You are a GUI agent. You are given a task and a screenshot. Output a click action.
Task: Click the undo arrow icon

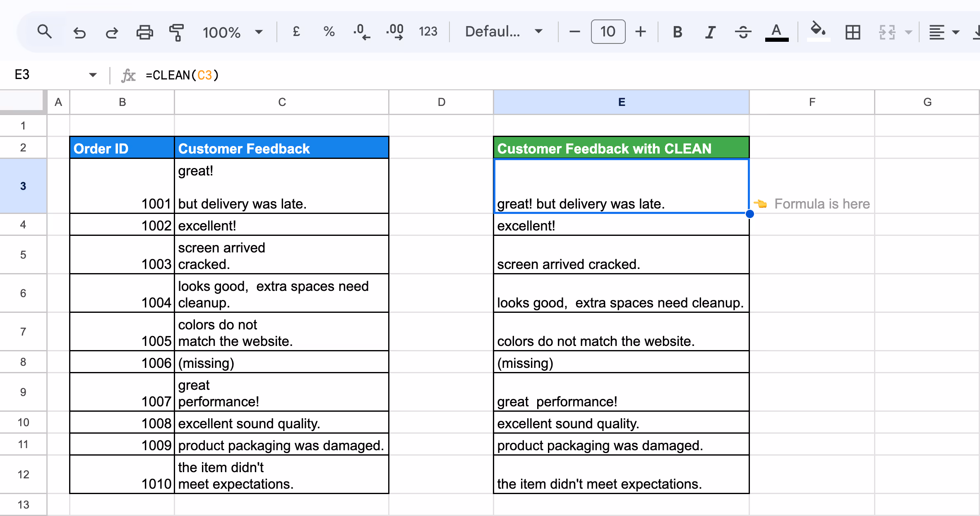pyautogui.click(x=79, y=32)
